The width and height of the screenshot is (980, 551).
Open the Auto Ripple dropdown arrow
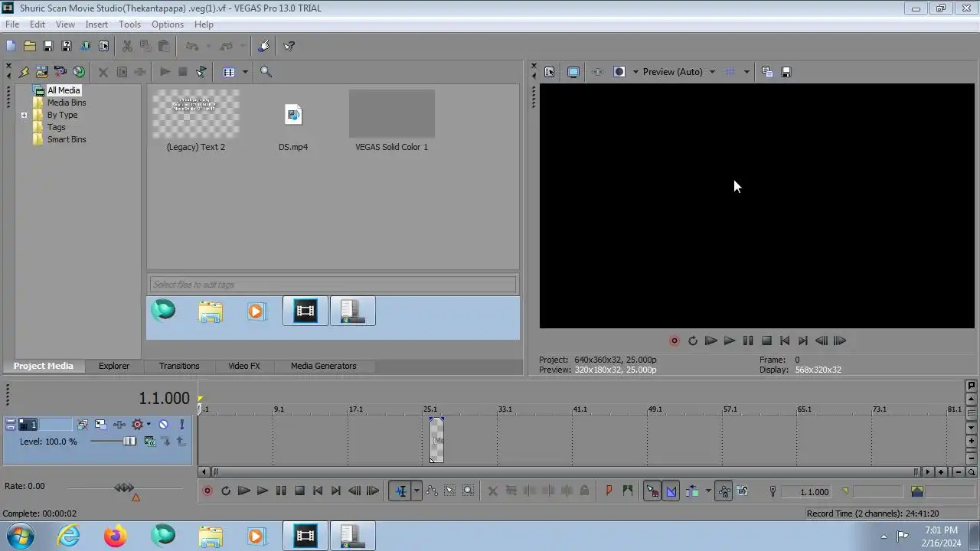(x=708, y=491)
